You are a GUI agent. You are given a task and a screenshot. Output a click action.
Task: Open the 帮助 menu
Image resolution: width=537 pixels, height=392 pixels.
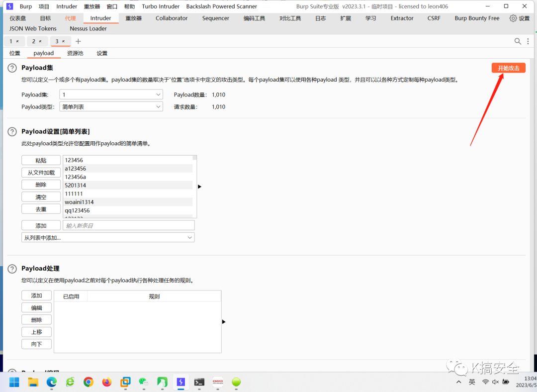pos(129,6)
